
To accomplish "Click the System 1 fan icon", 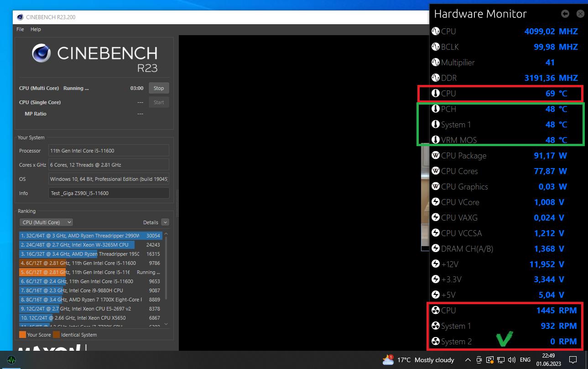I will pos(436,326).
